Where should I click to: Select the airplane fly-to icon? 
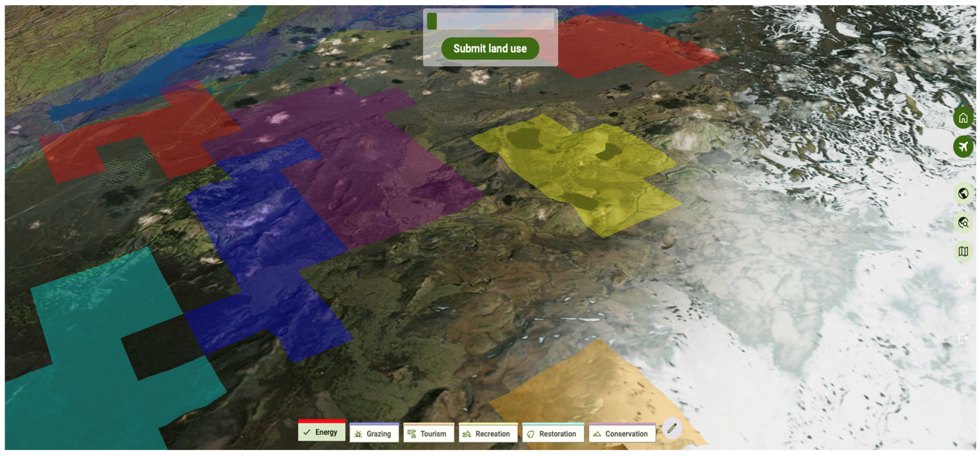coord(963,146)
